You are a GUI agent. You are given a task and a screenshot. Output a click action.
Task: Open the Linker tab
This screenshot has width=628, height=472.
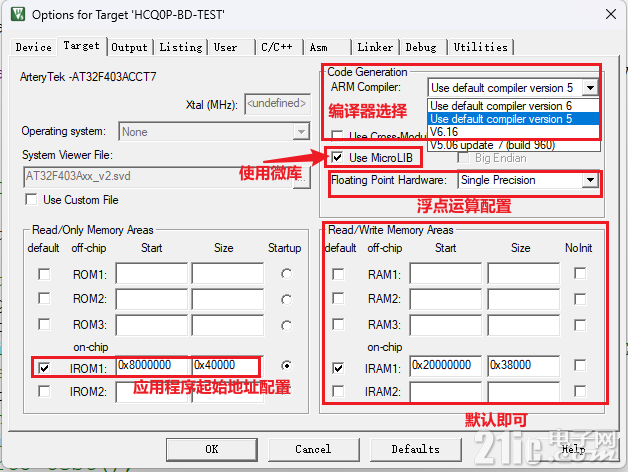375,47
